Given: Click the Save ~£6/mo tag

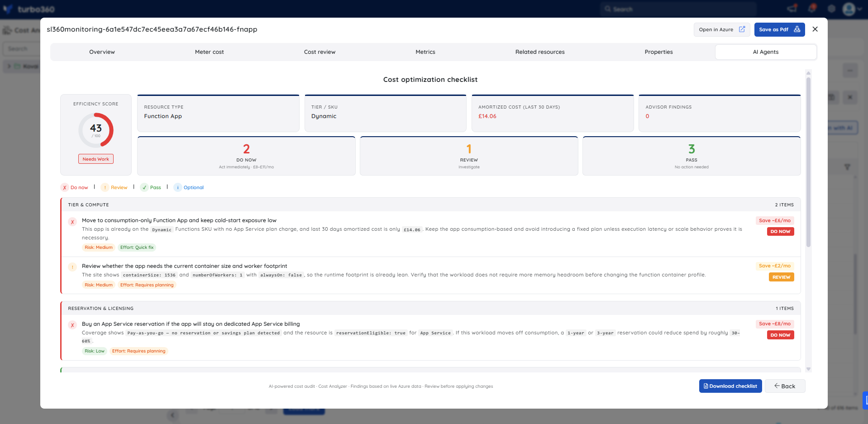Looking at the screenshot, I should [x=775, y=220].
